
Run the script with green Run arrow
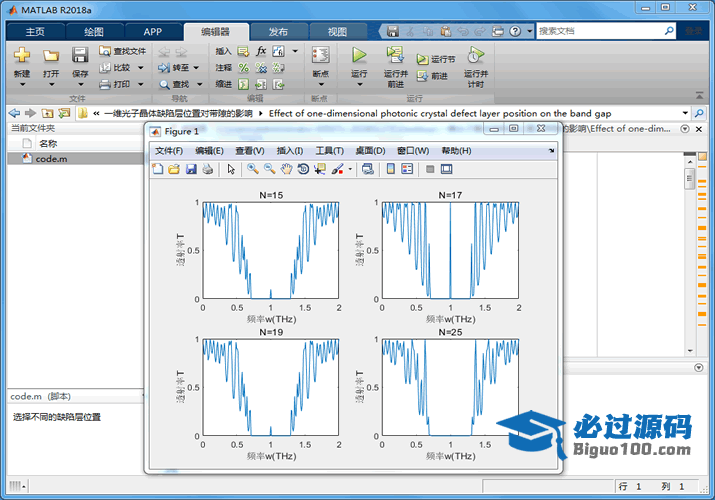pos(359,55)
